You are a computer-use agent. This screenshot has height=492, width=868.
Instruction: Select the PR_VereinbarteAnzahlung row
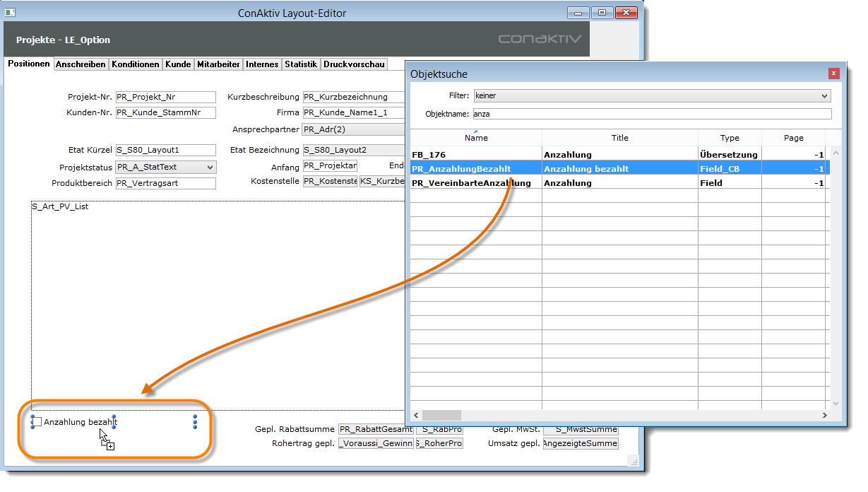[x=476, y=183]
